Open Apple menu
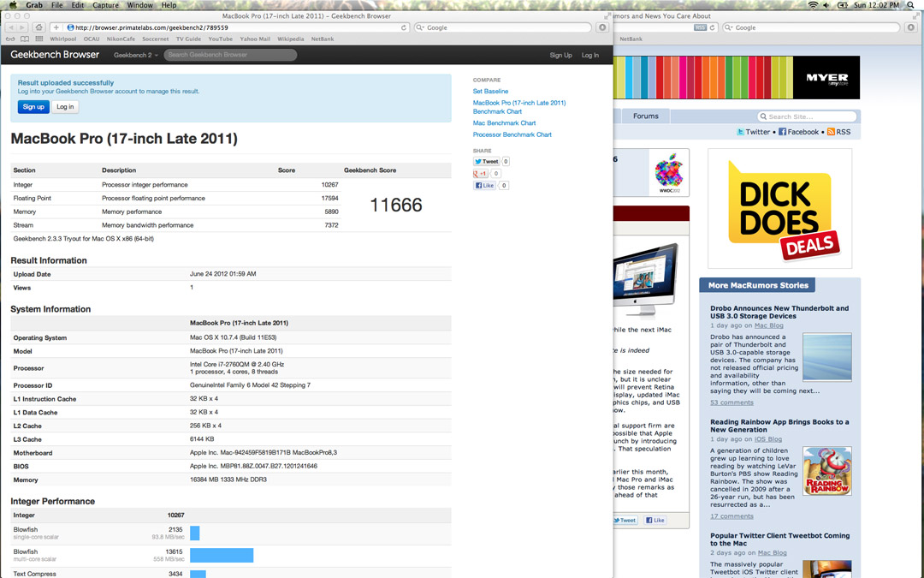 (x=12, y=5)
